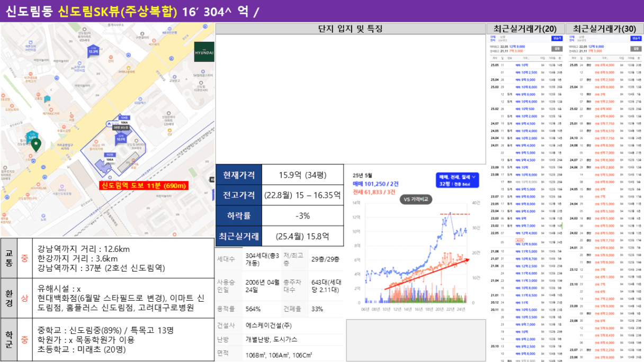Click the gray 설정 button in the 최근실거래가(30) list
The width and height of the screenshot is (644, 362).
[x=636, y=48]
